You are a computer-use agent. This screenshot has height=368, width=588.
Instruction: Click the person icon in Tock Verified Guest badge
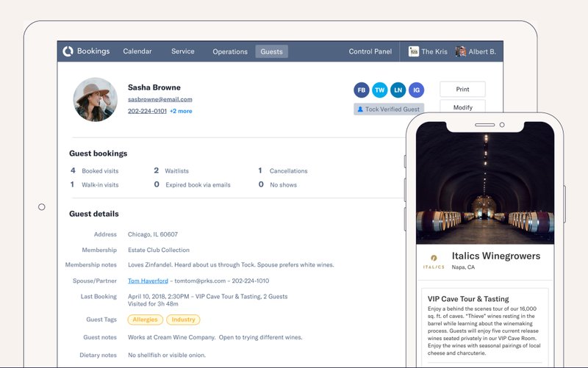[360, 109]
